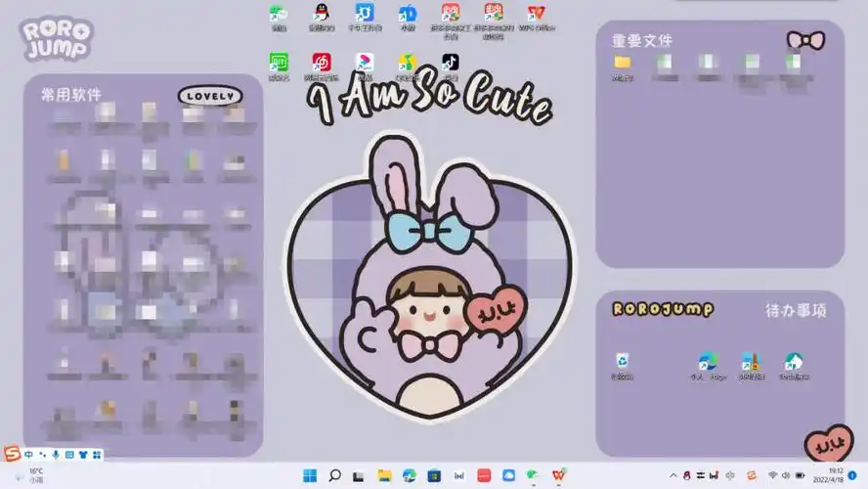The height and width of the screenshot is (489, 868).
Task: Open the iQIYI green desktop icon
Action: pos(279,64)
